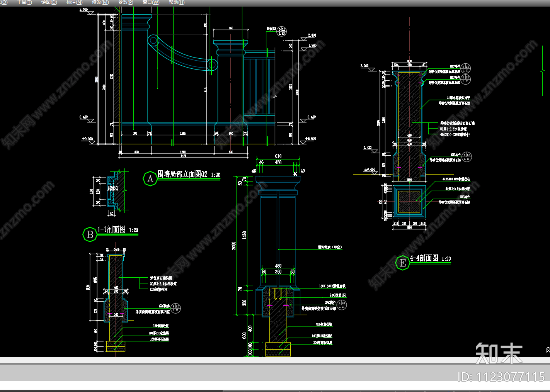Select the 1460 vertical dimension text
This screenshot has width=550, height=392.
pos(244,235)
